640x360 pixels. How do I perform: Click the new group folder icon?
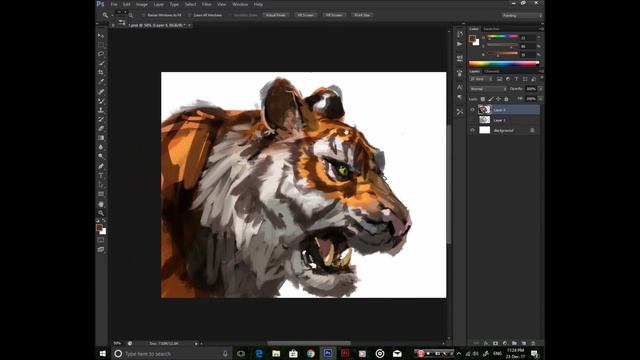[x=514, y=343]
